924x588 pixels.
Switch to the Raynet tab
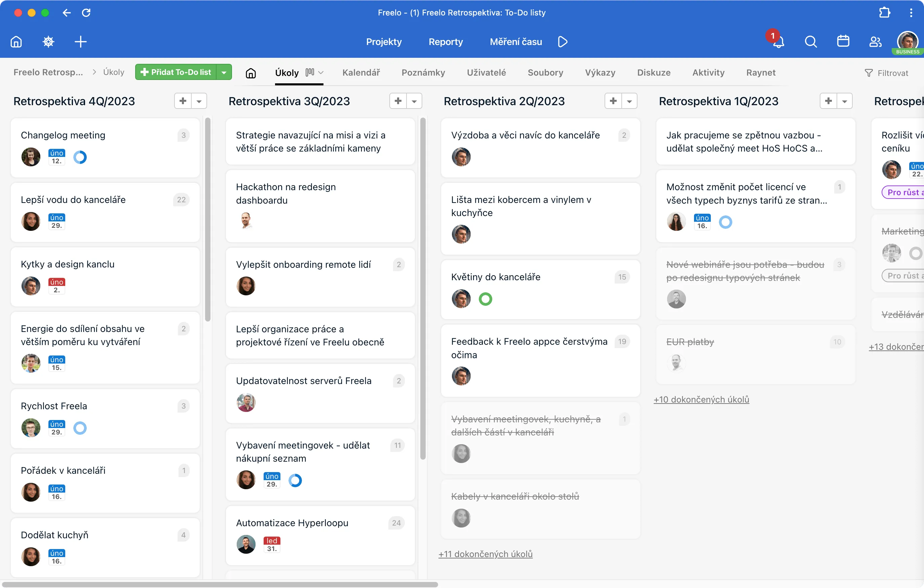point(761,73)
